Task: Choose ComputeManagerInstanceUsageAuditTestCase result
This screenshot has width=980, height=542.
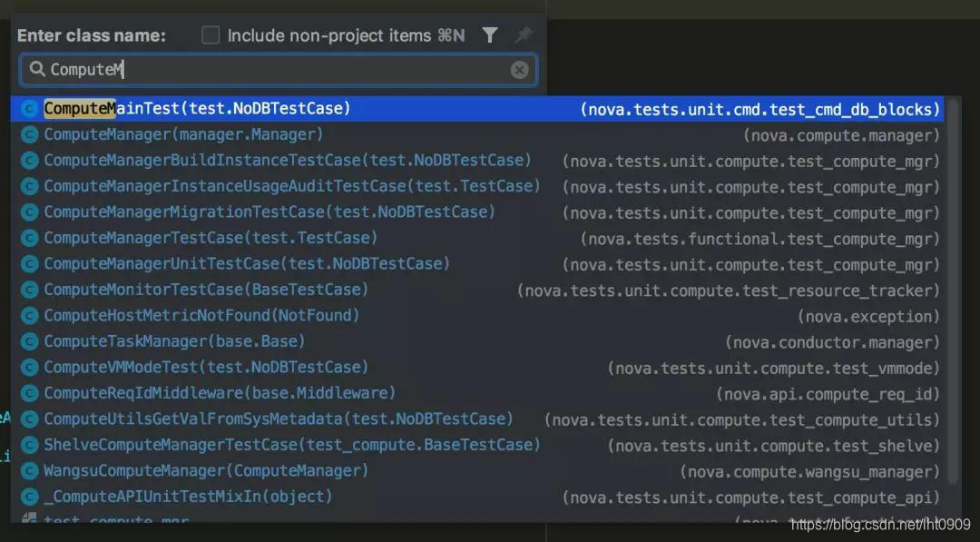Action: coord(477,186)
